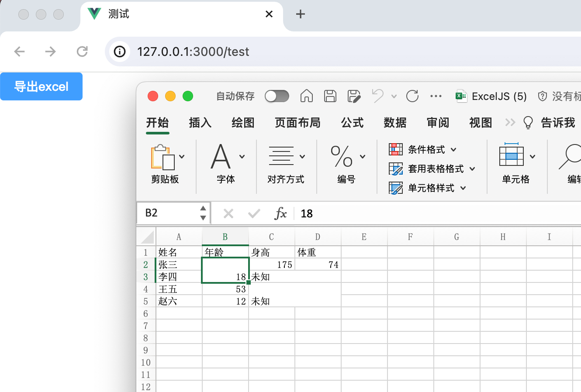581x392 pixels.
Task: Open a new browser tab
Action: point(301,14)
